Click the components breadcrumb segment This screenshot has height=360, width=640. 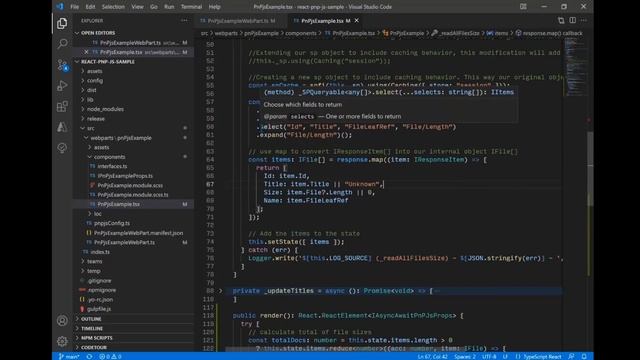tap(301, 33)
